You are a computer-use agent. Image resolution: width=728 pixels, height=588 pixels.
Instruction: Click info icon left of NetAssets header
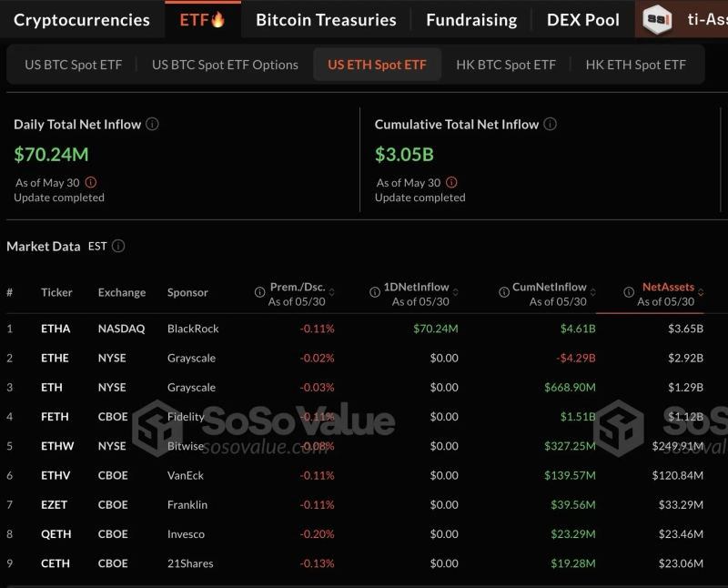628,292
